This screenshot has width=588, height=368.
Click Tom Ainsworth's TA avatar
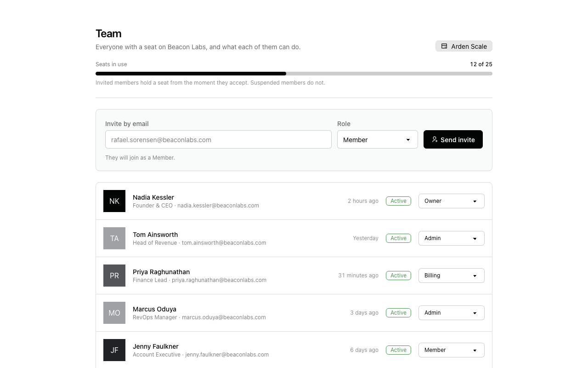[114, 238]
